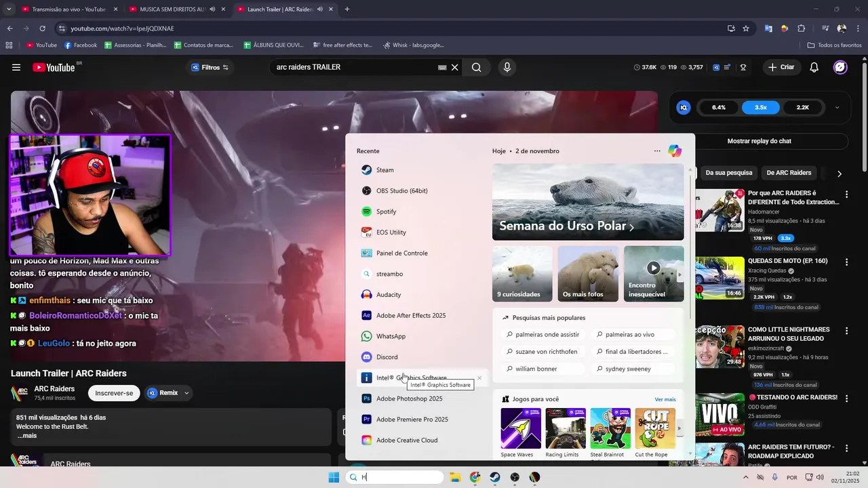This screenshot has height=488, width=868.
Task: Select the Da sua pesquisa chip
Action: coord(729,173)
